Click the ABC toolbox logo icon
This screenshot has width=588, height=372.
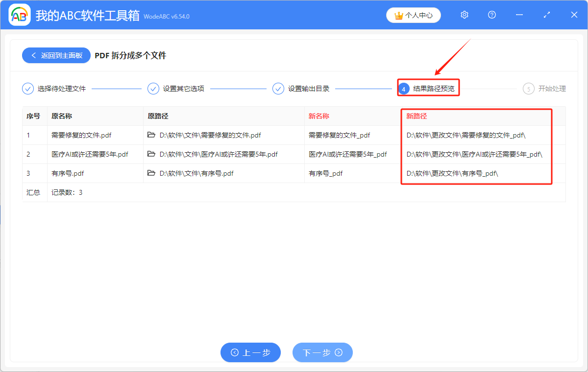pos(20,15)
